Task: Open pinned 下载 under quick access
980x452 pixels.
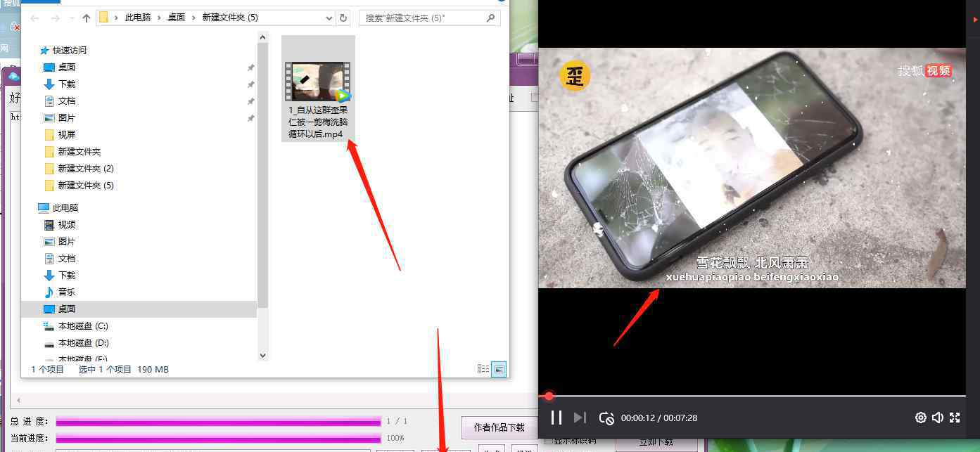Action: (66, 84)
